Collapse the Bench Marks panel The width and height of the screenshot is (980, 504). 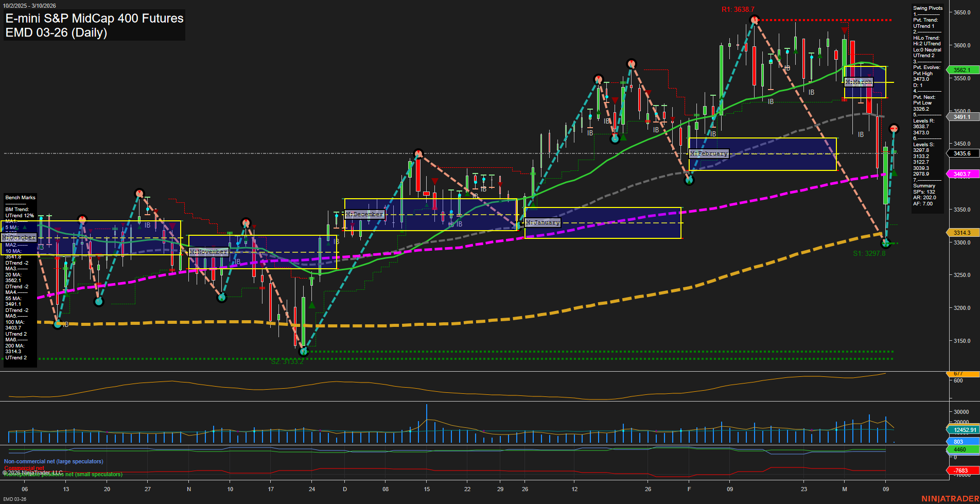pos(20,197)
